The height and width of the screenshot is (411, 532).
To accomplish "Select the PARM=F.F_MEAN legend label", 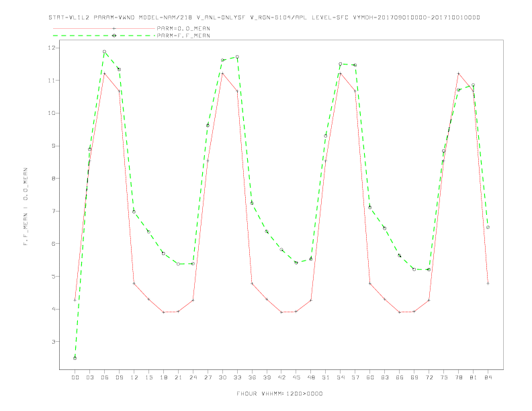I will pos(183,36).
